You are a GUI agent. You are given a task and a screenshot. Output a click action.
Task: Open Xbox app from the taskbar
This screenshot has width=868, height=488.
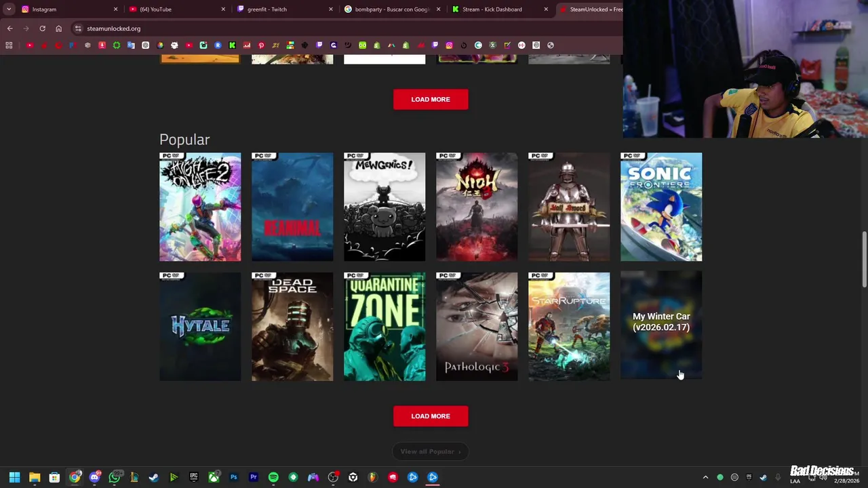click(x=214, y=477)
